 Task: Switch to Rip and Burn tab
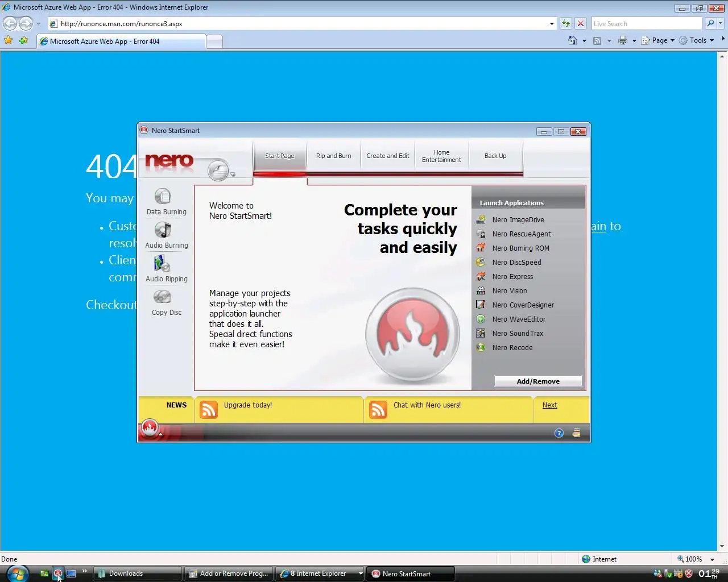[334, 156]
